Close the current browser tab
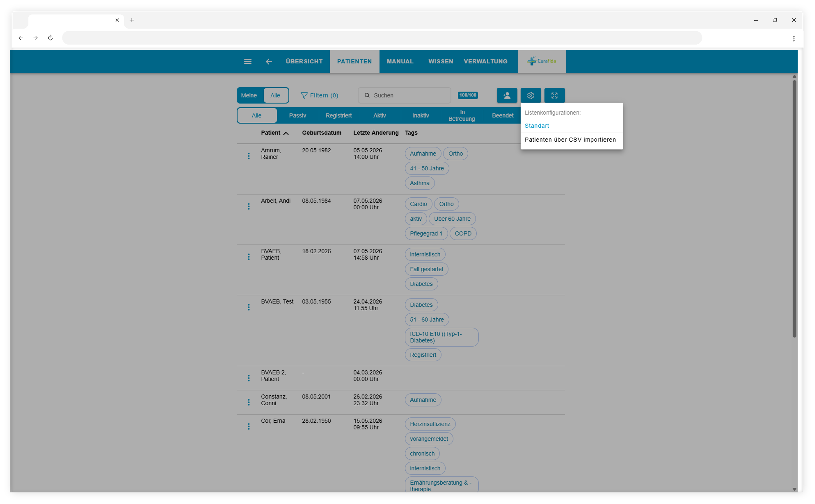This screenshot has width=815, height=504. (x=117, y=20)
